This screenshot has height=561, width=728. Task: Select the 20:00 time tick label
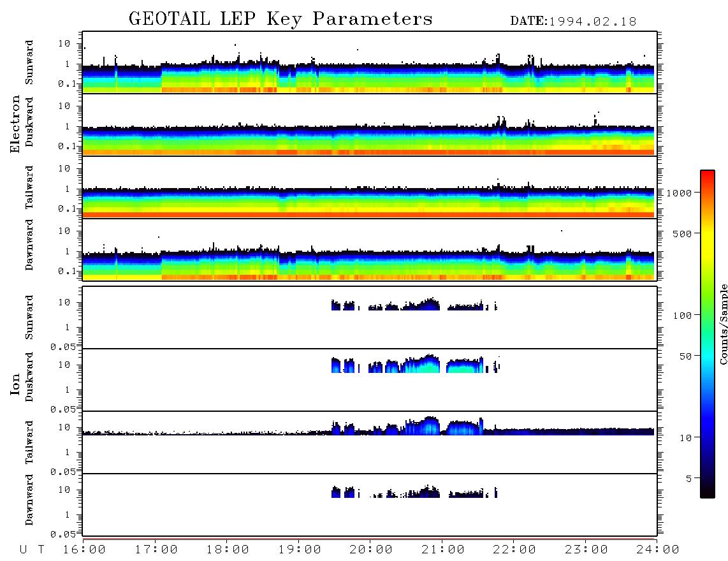click(x=372, y=550)
